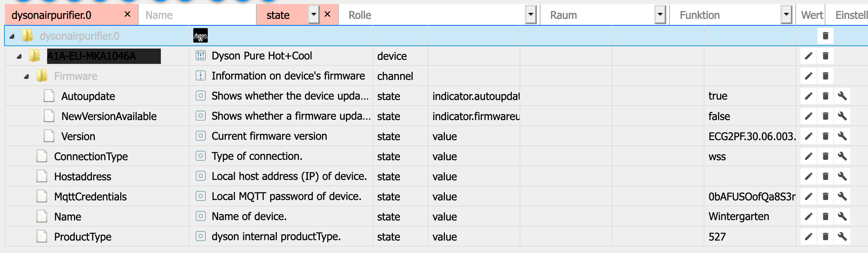
Task: Delete the ProductType state
Action: click(825, 237)
